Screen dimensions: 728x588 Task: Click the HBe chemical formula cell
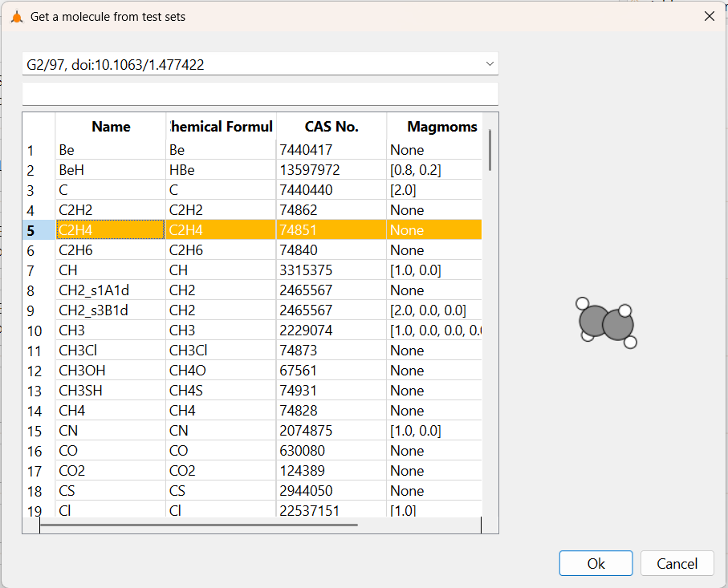[221, 170]
